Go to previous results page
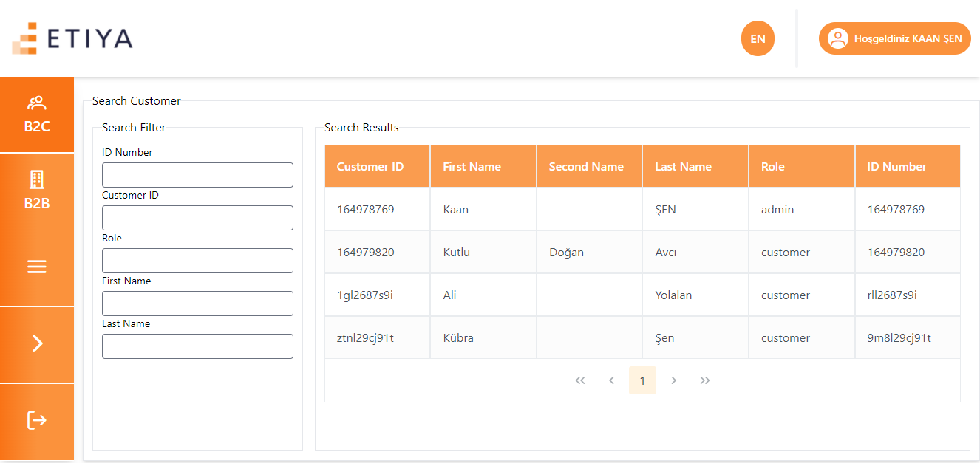 pyautogui.click(x=611, y=380)
